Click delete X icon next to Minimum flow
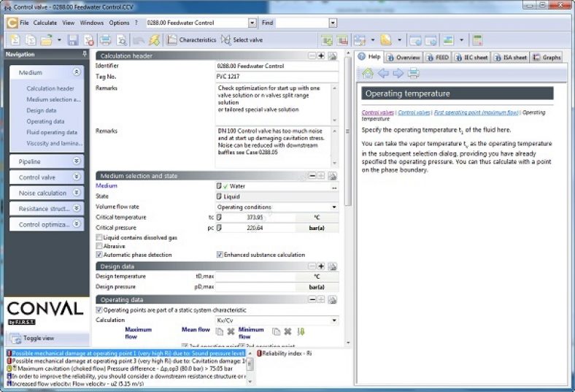Viewport: 575px width, 392px height. [x=288, y=331]
